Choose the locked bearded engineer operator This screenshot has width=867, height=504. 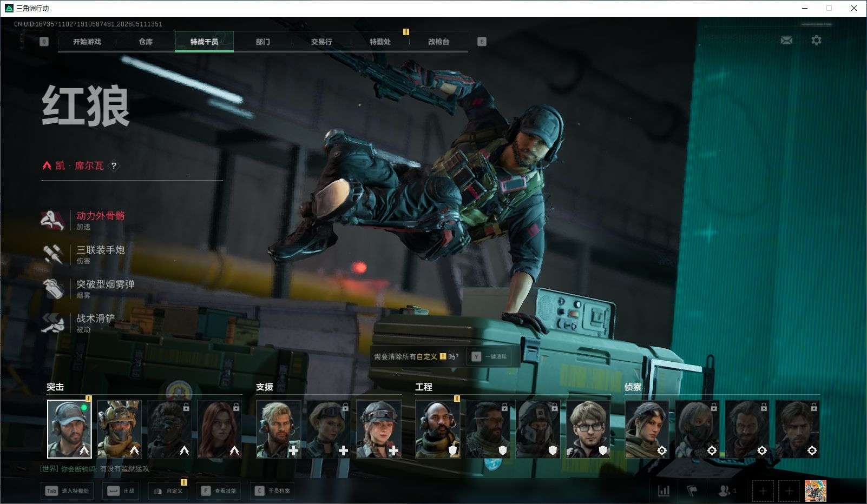[488, 429]
